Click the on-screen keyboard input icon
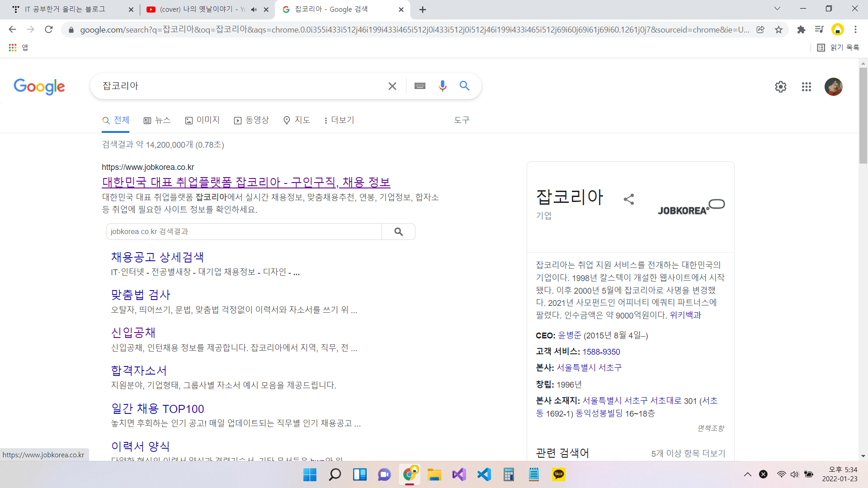This screenshot has height=488, width=868. pyautogui.click(x=420, y=86)
